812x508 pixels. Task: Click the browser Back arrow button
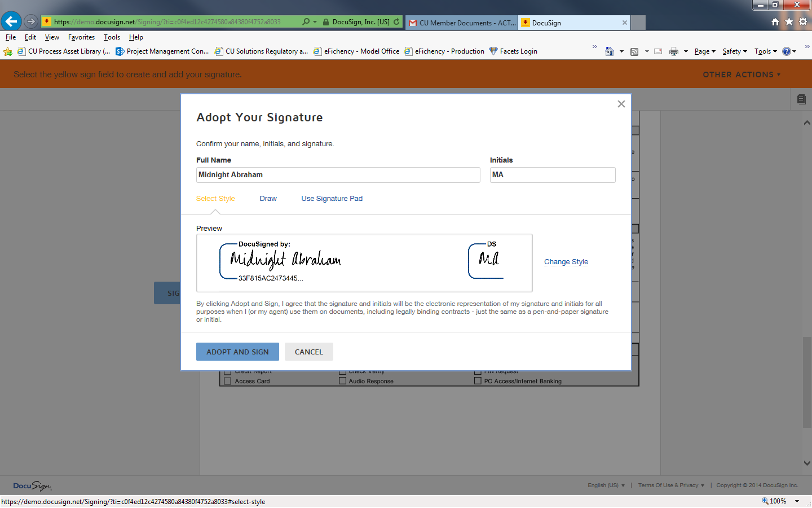click(11, 21)
